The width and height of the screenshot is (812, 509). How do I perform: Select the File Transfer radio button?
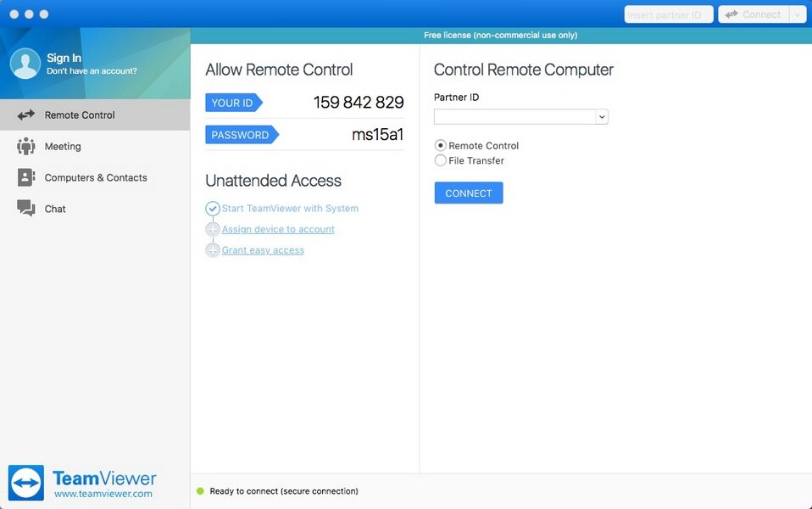coord(440,160)
